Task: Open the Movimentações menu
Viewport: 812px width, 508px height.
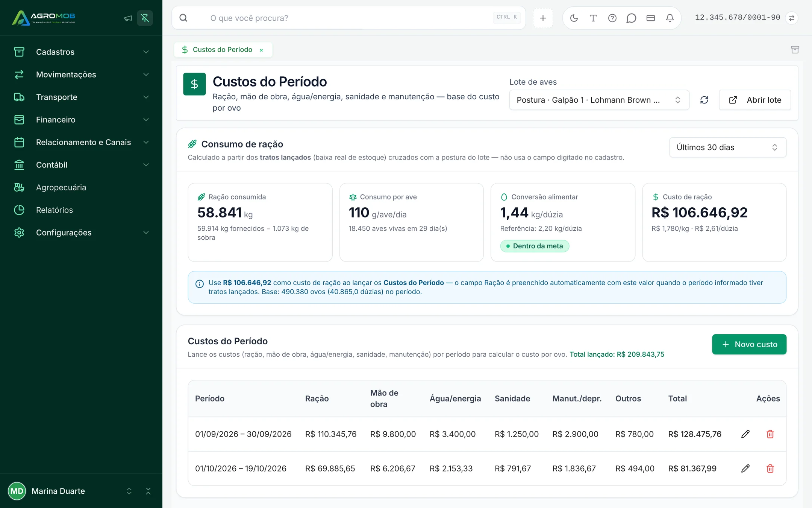Action: click(x=81, y=75)
